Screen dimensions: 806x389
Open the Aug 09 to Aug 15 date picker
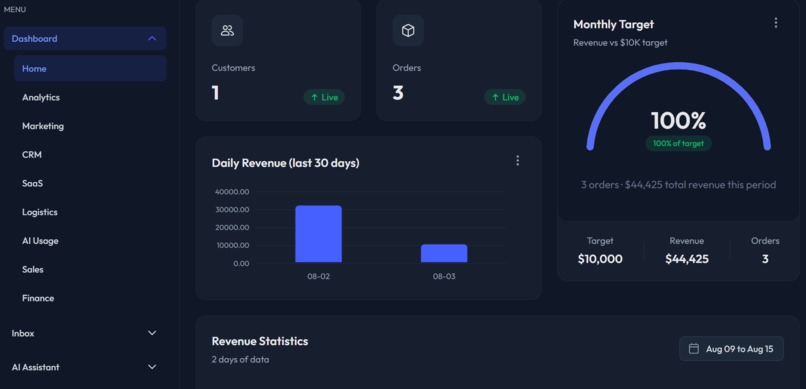coord(731,349)
